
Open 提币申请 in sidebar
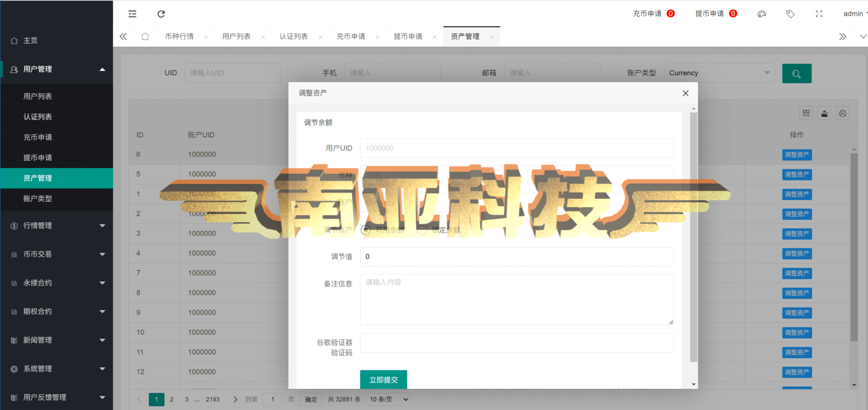pyautogui.click(x=57, y=158)
